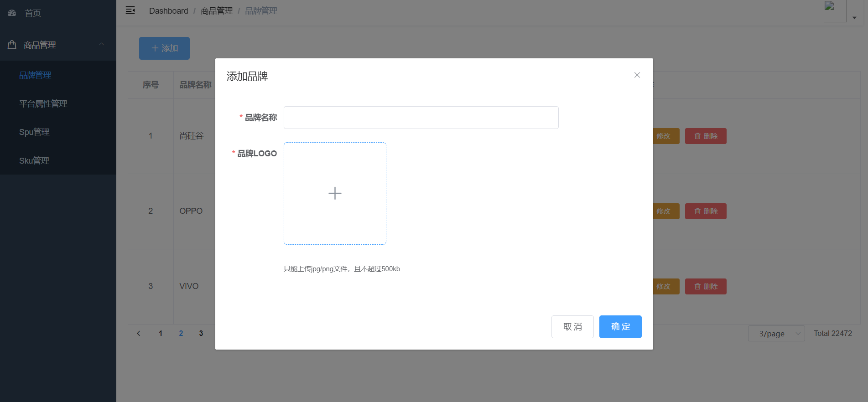Expand the user avatar dropdown caret
Image resolution: width=868 pixels, height=402 pixels.
(854, 18)
